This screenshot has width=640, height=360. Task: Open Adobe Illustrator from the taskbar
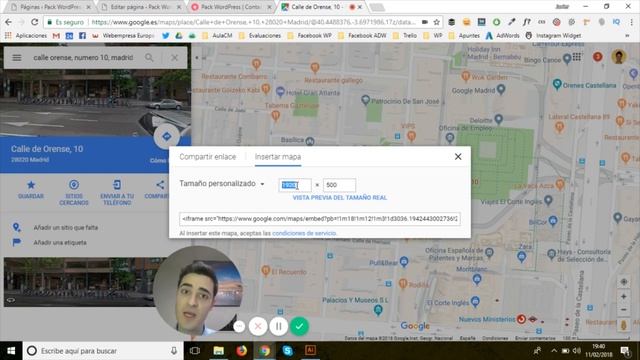tap(310, 351)
